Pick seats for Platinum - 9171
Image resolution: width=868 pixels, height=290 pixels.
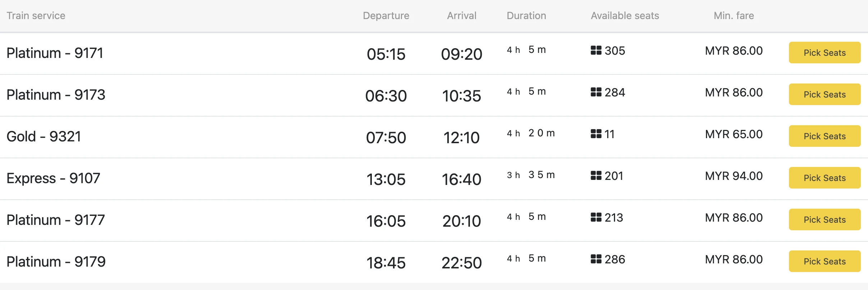click(x=825, y=53)
